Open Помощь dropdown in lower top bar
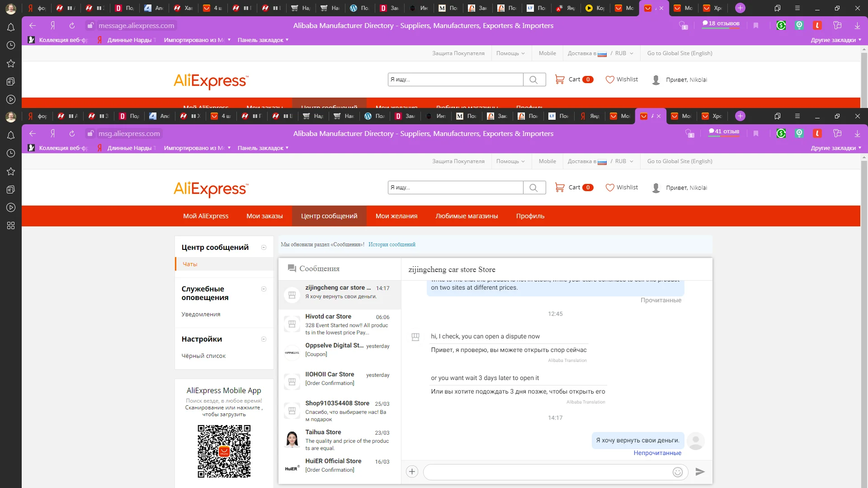The height and width of the screenshot is (488, 868). point(510,161)
